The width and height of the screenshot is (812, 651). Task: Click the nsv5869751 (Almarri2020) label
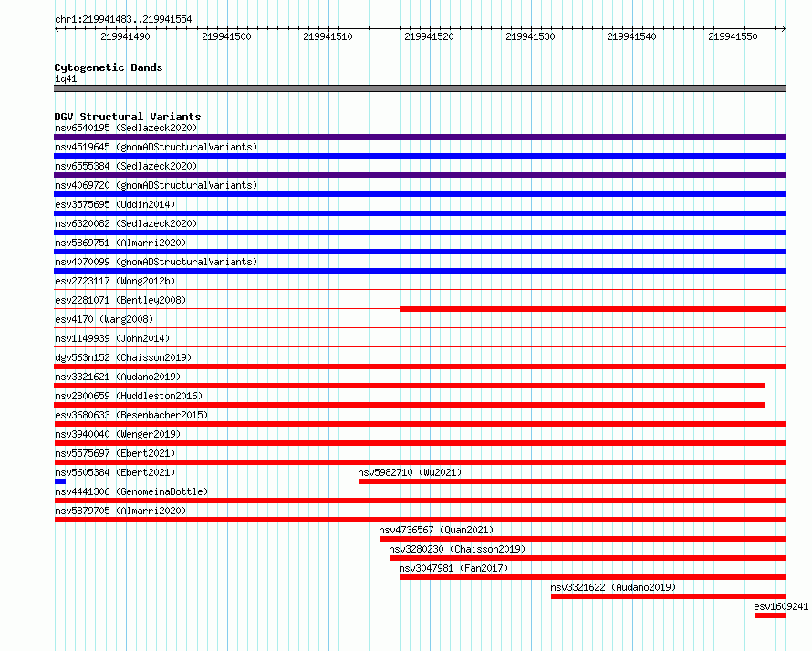(x=120, y=243)
